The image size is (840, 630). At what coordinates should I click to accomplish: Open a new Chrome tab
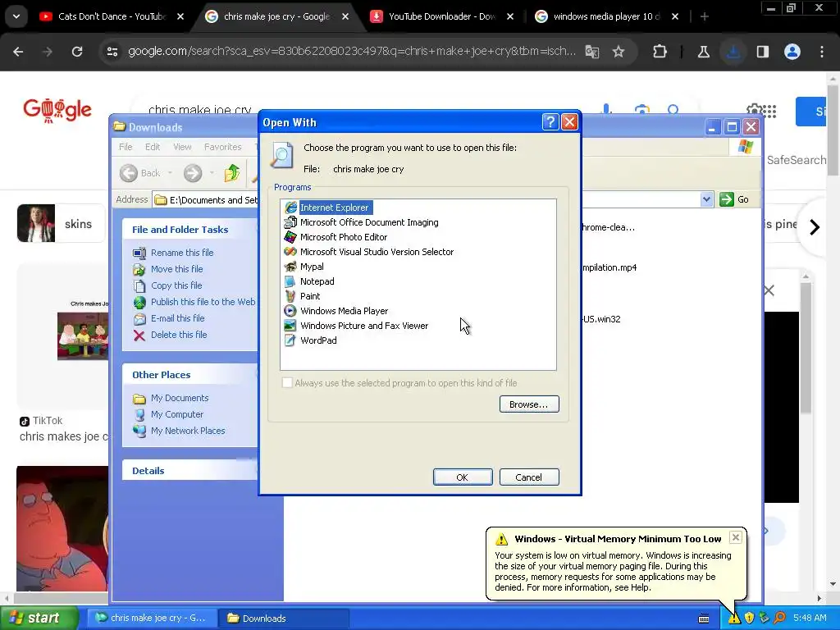[705, 16]
